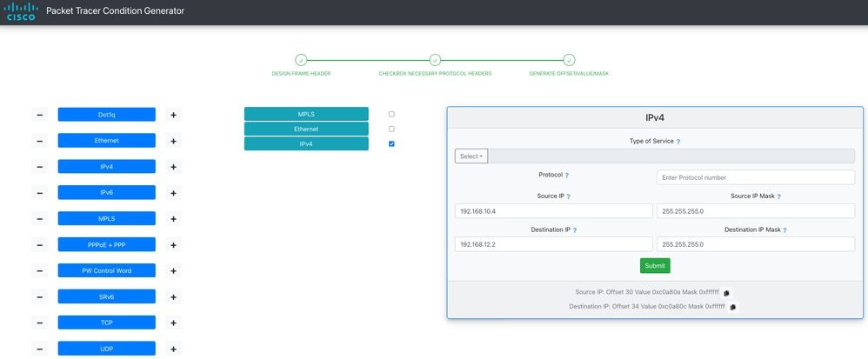Image resolution: width=868 pixels, height=359 pixels.
Task: Add an IPv6 header with plus
Action: point(173,193)
